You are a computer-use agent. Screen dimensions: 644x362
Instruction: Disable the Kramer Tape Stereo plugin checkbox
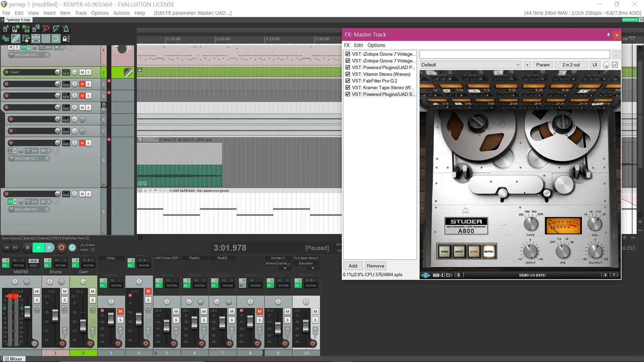[x=348, y=87]
